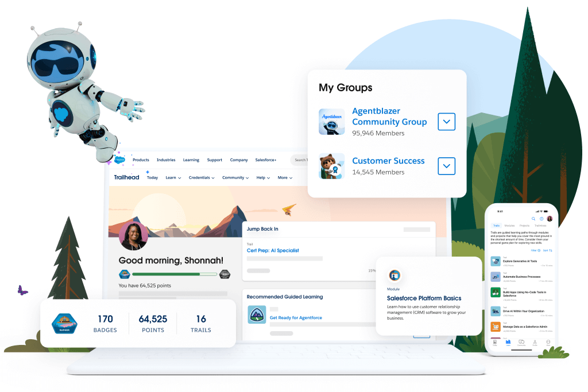
Task: Click the 64,525 Points stat
Action: pyautogui.click(x=153, y=324)
